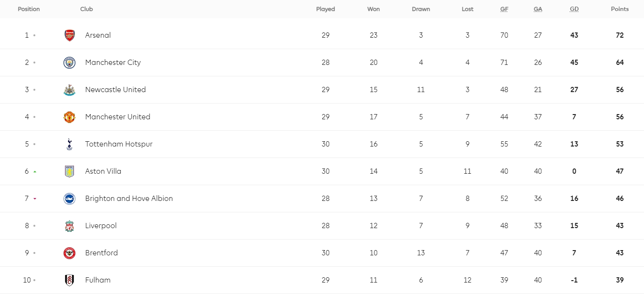The height and width of the screenshot is (294, 644).
Task: Select the Position column header
Action: click(x=29, y=9)
